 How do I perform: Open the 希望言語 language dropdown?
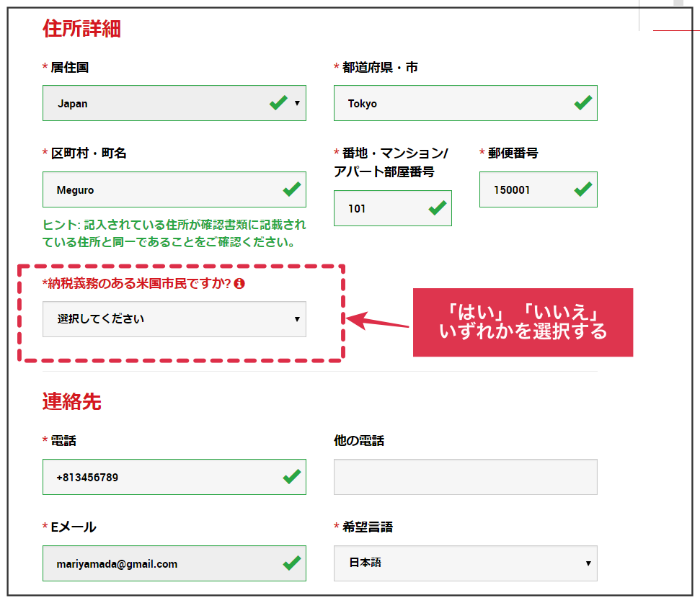pyautogui.click(x=465, y=563)
